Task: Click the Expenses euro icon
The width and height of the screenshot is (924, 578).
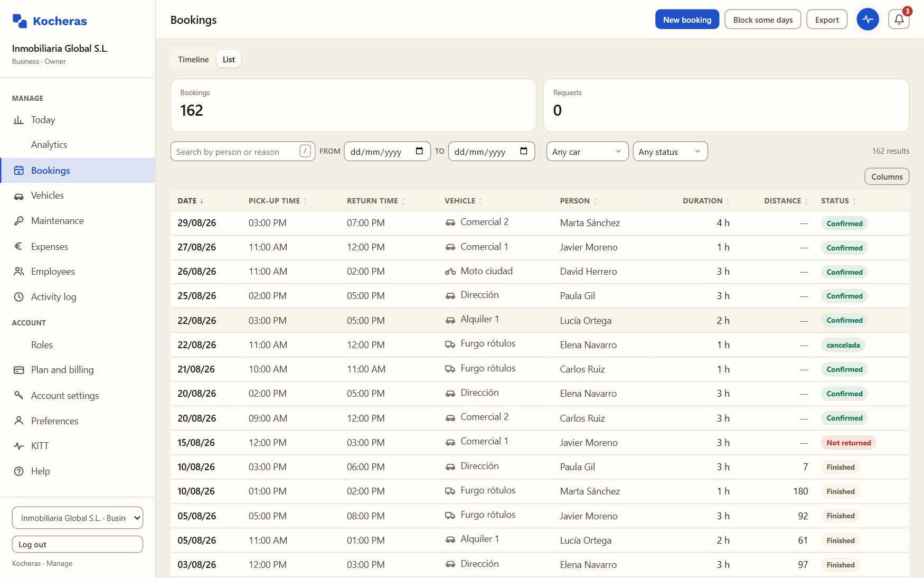Action: (18, 246)
